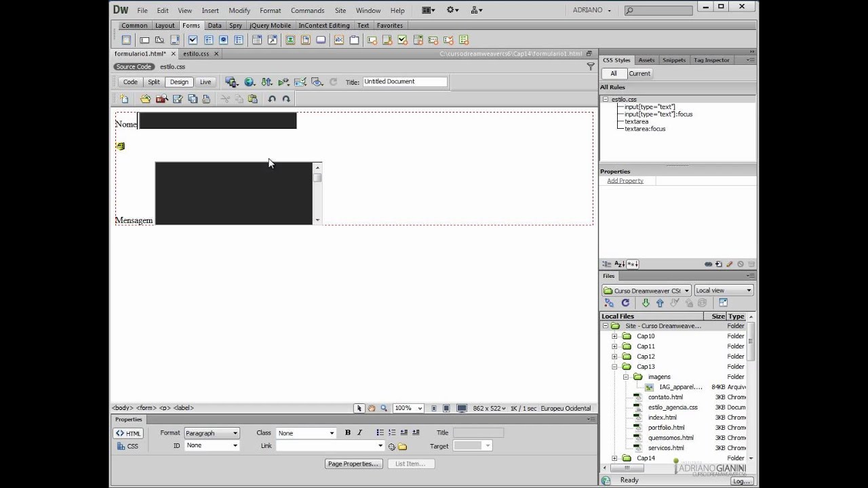
Task: Open Preview in Browser globe icon
Action: click(x=250, y=82)
